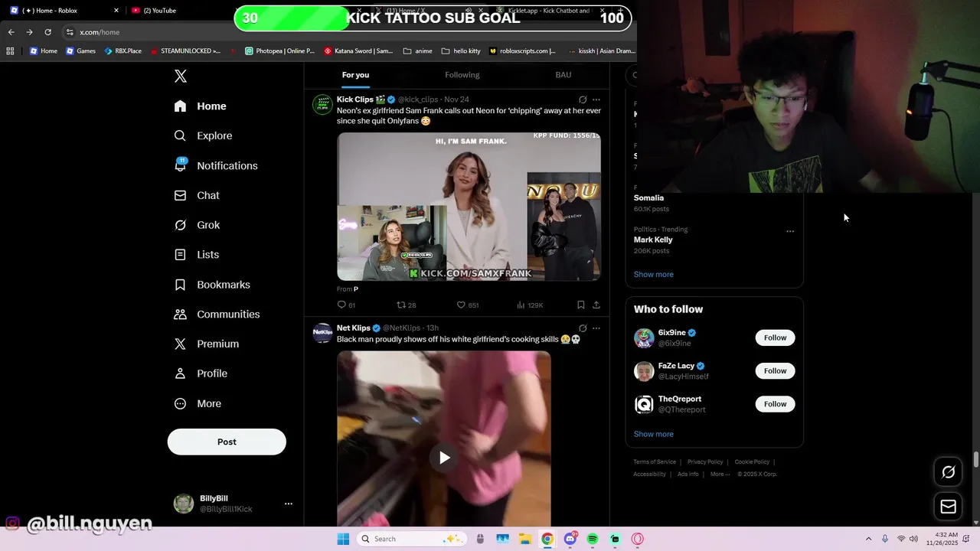This screenshot has height=551, width=980.
Task: Open BillyBill account options menu
Action: tap(289, 504)
